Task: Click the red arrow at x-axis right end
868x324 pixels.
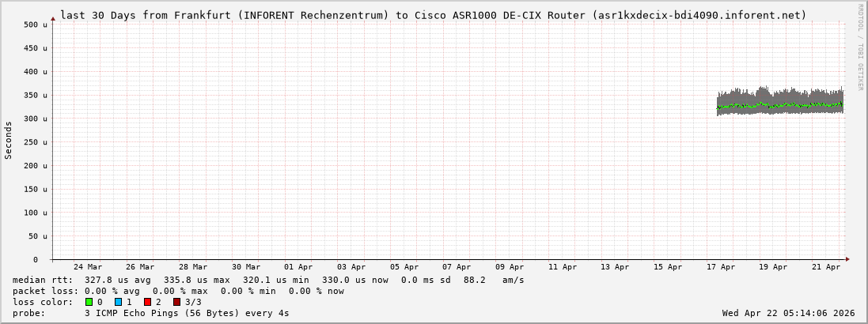Action: [x=847, y=259]
